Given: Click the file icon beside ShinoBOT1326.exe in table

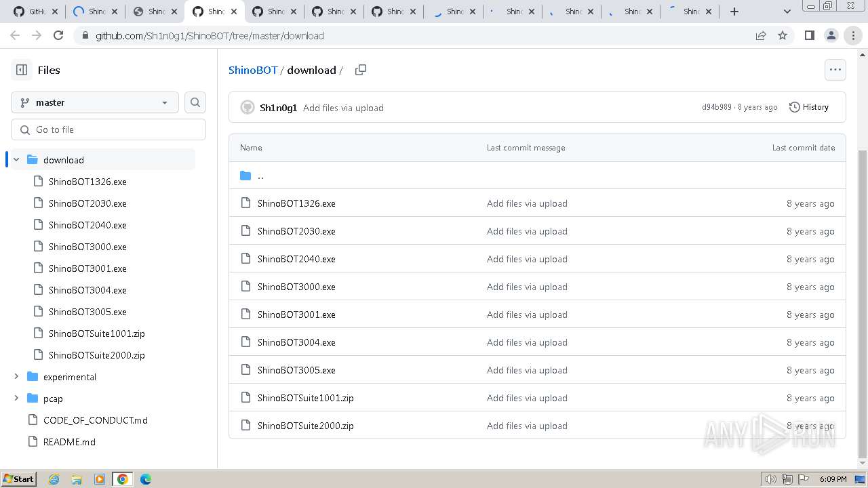Looking at the screenshot, I should [245, 203].
